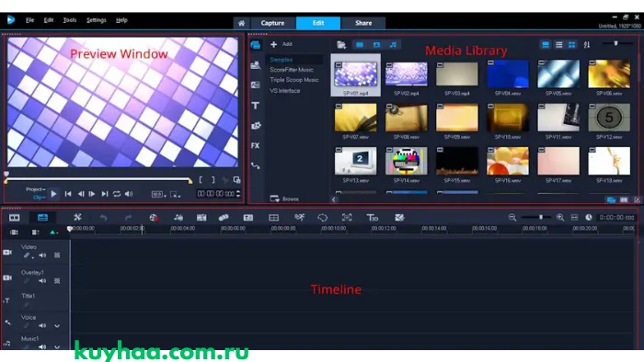644x362 pixels.
Task: Open the Auto Music icon
Action: [201, 218]
